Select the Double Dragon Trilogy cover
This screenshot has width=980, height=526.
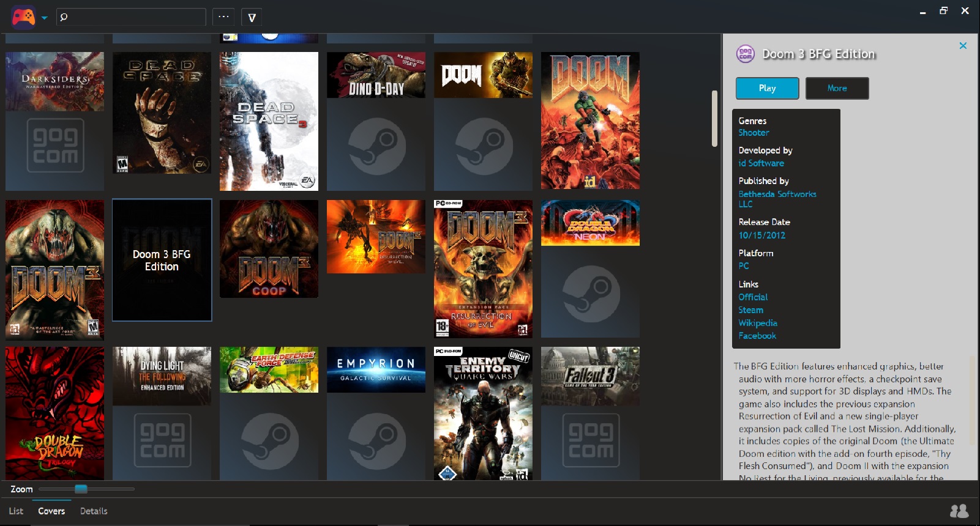tap(54, 413)
